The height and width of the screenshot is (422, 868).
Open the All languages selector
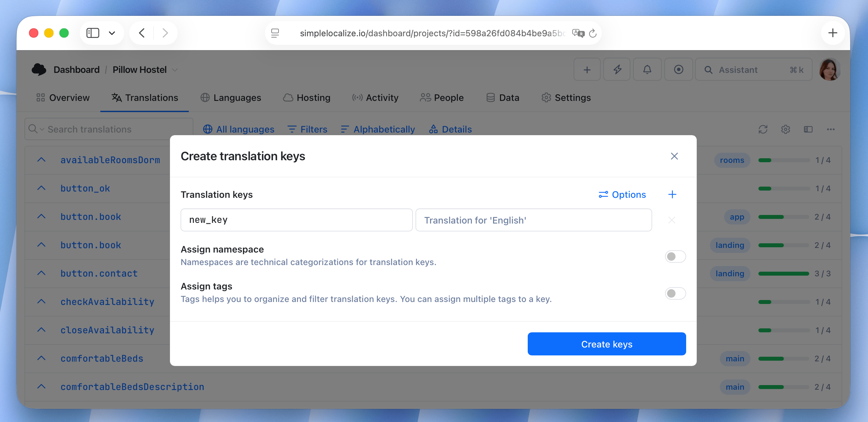coord(239,129)
